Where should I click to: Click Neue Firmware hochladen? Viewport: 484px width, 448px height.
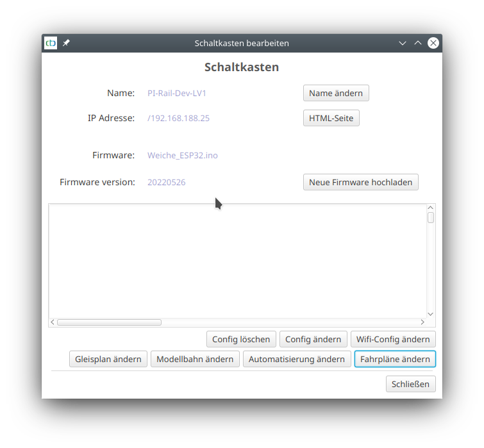pyautogui.click(x=360, y=182)
